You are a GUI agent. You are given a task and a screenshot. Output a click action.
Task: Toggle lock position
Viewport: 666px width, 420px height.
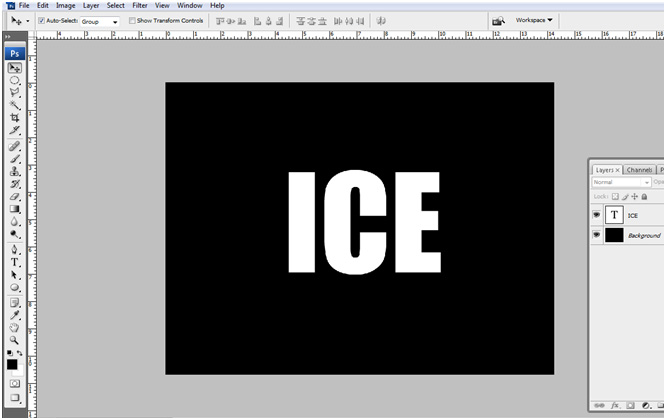point(635,197)
